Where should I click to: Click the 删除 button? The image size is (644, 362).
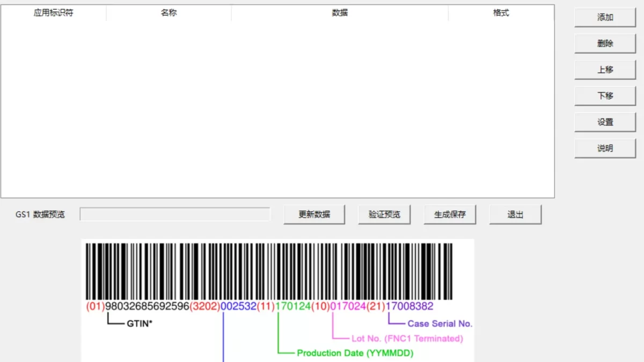point(605,43)
